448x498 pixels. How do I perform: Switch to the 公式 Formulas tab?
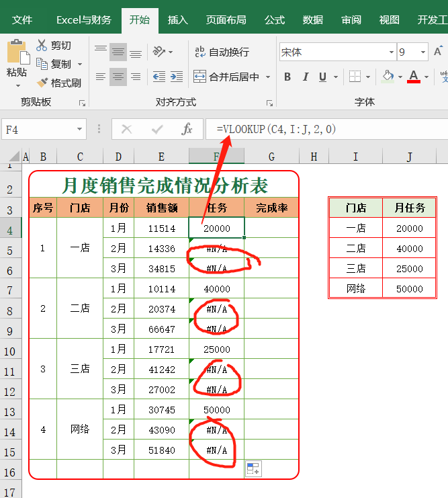[275, 20]
